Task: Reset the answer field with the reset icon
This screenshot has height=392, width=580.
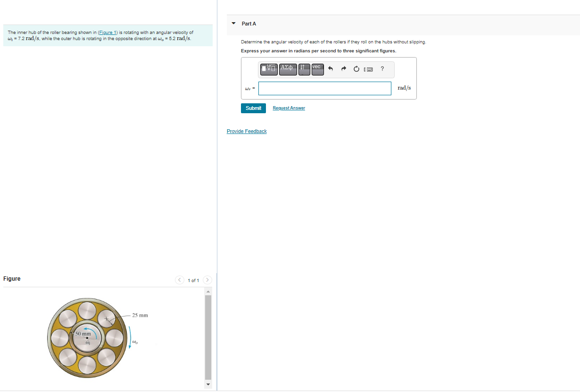Action: [356, 69]
